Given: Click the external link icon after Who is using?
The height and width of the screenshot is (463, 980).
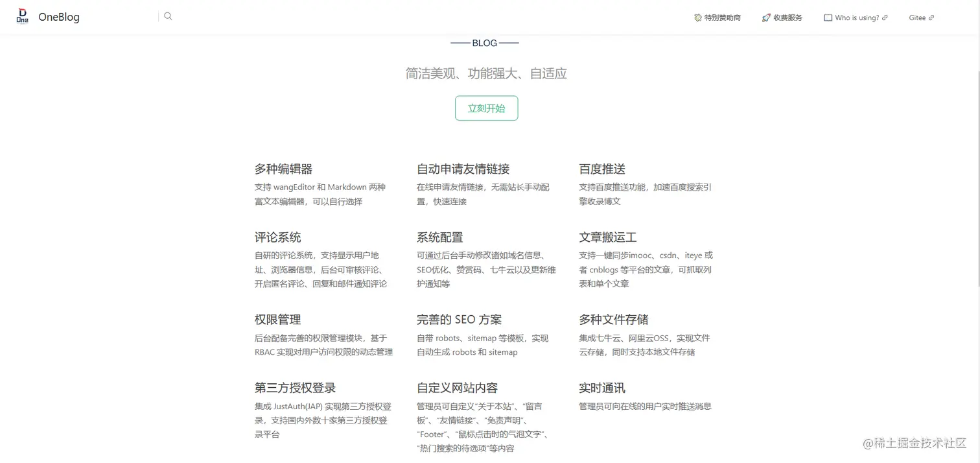Looking at the screenshot, I should pos(885,18).
